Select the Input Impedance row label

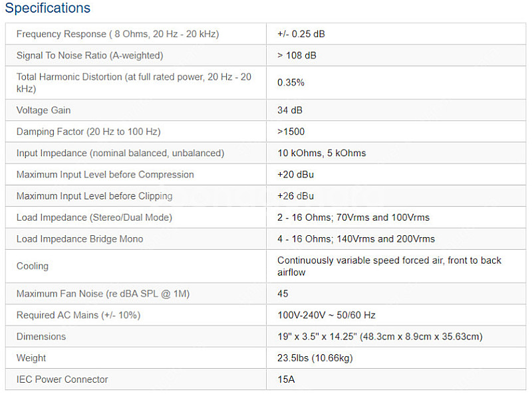120,153
